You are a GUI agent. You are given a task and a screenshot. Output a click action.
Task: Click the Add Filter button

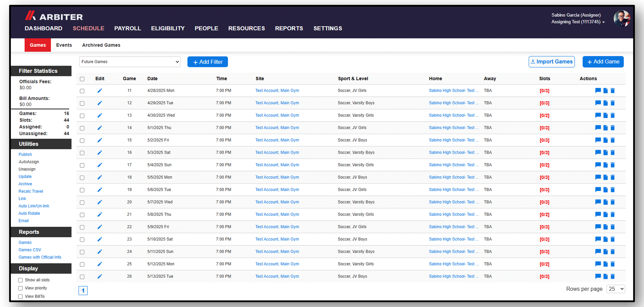pos(208,62)
